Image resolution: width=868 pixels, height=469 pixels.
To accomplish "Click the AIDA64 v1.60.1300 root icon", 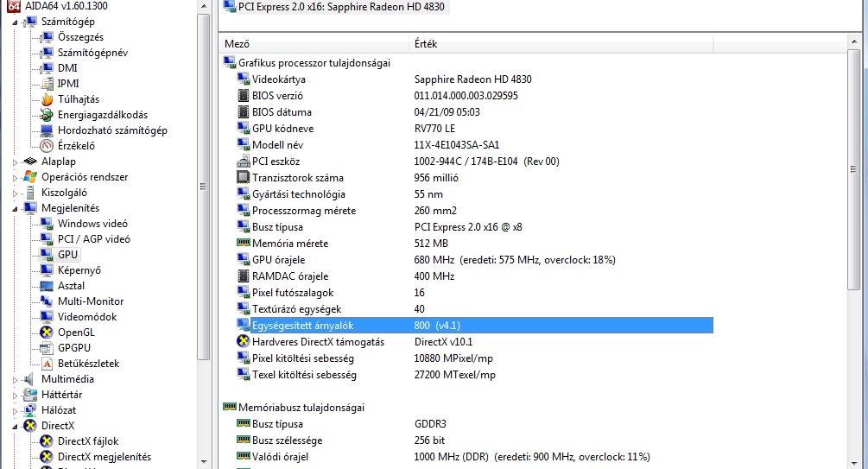I will coord(14,6).
